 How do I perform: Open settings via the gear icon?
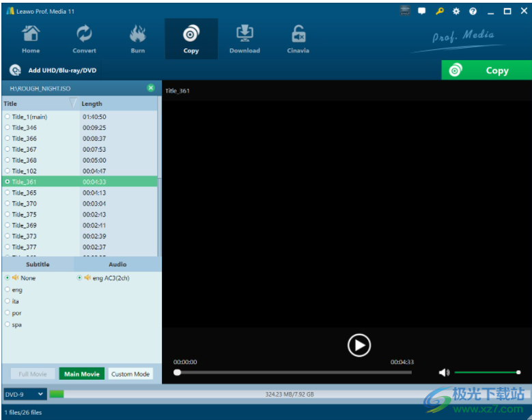pyautogui.click(x=456, y=11)
